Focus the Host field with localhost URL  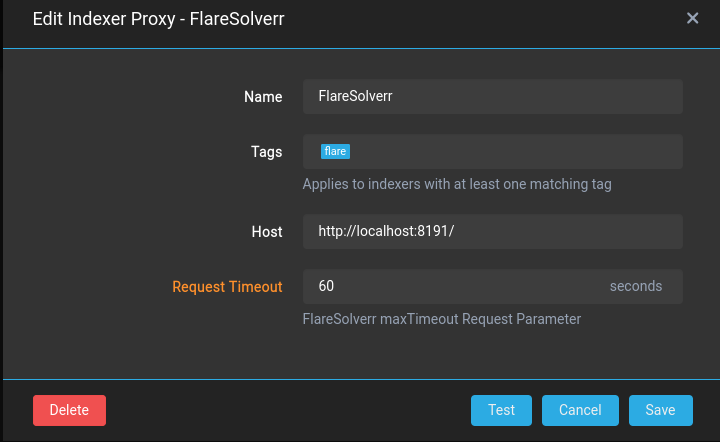point(493,231)
